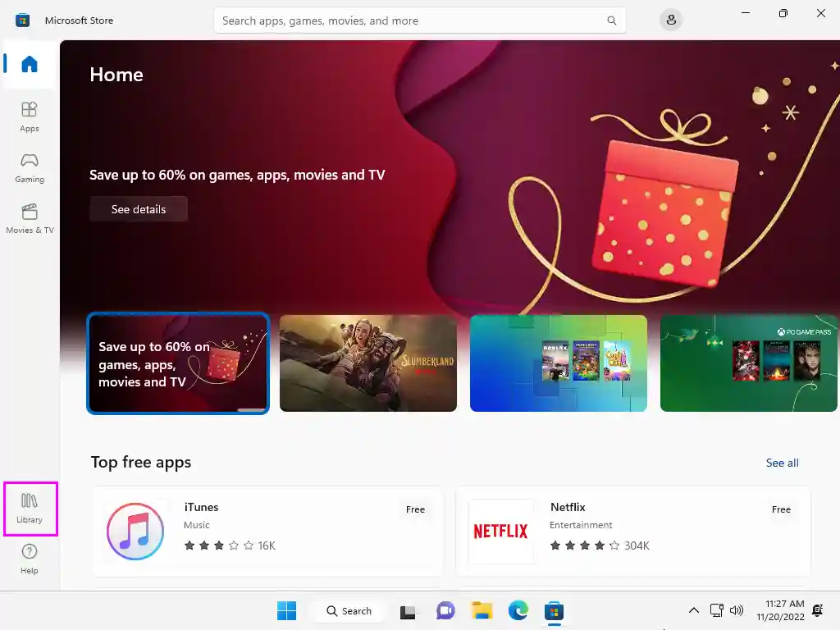Image resolution: width=840 pixels, height=630 pixels.
Task: Open Microsoft Edge from the taskbar
Action: 518,610
